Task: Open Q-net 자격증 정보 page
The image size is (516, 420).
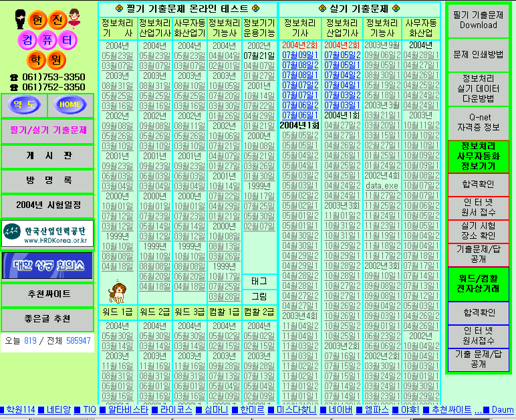Action: click(478, 122)
